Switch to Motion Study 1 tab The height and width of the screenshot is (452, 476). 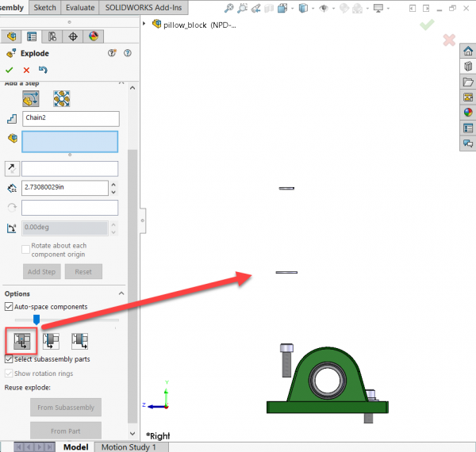pos(129,446)
